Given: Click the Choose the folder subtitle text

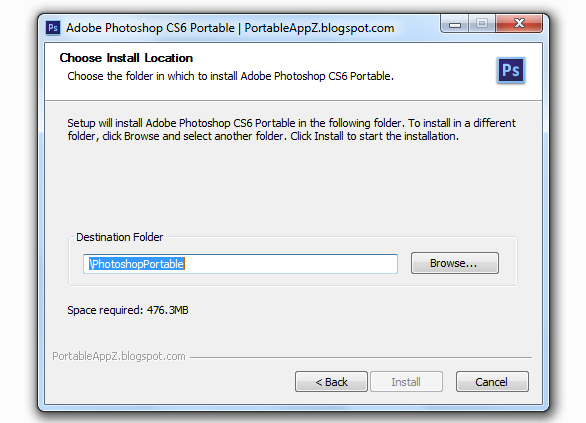Looking at the screenshot, I should 230,76.
